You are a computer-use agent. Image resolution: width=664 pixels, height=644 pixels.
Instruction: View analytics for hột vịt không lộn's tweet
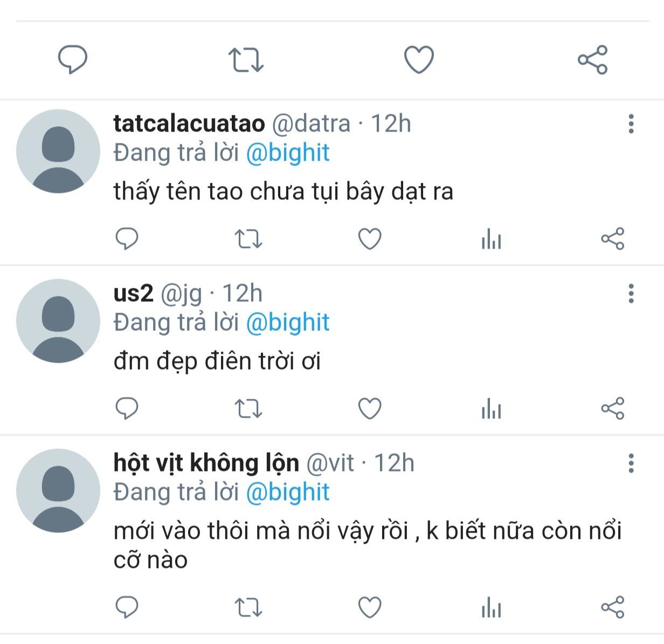click(x=491, y=608)
